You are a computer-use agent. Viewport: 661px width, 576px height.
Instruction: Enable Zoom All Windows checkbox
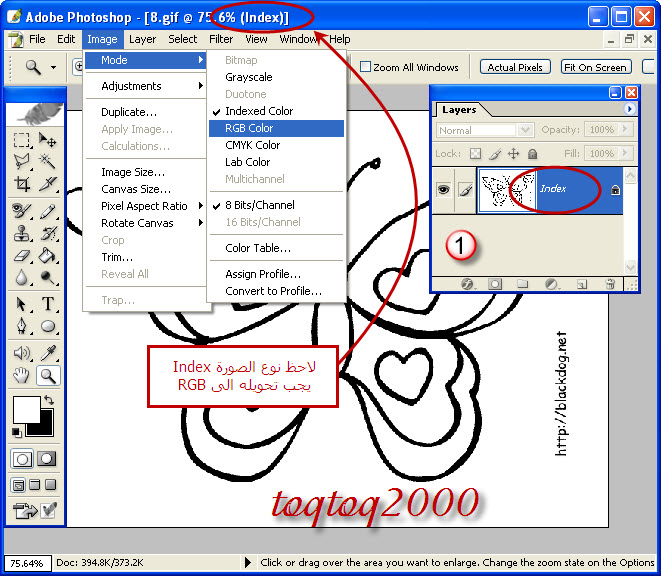click(366, 67)
